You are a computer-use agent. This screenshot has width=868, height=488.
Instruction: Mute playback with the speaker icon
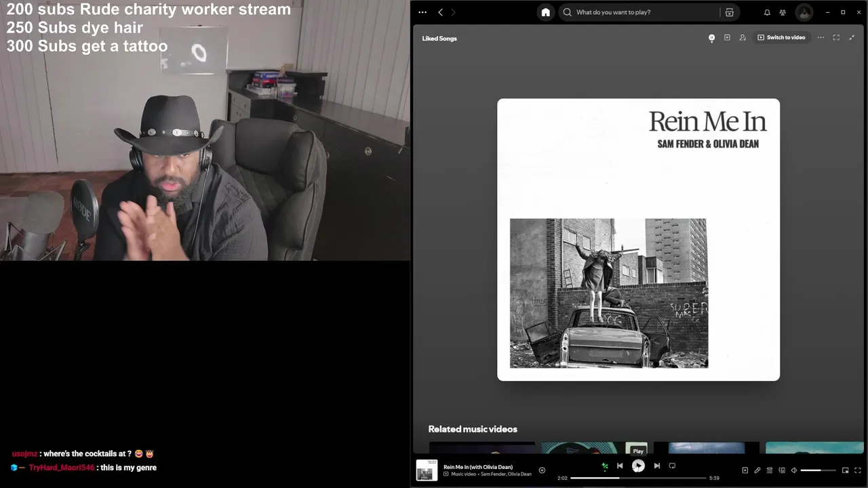(794, 470)
